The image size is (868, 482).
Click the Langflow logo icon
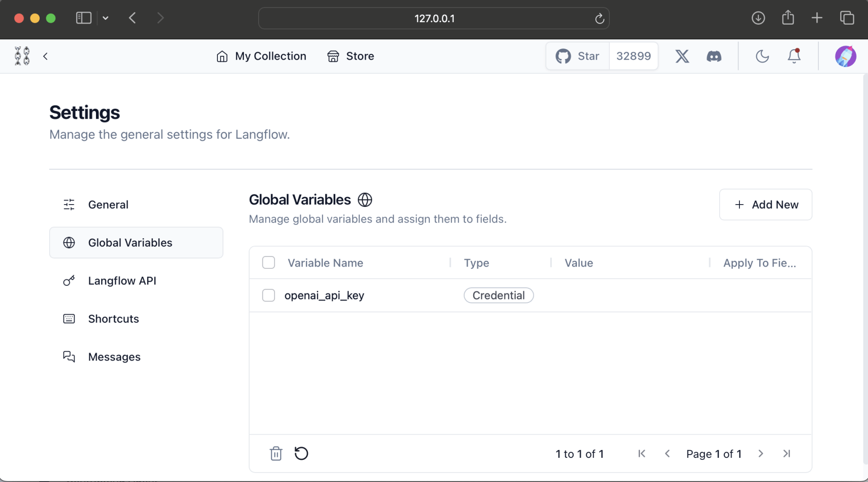point(22,56)
